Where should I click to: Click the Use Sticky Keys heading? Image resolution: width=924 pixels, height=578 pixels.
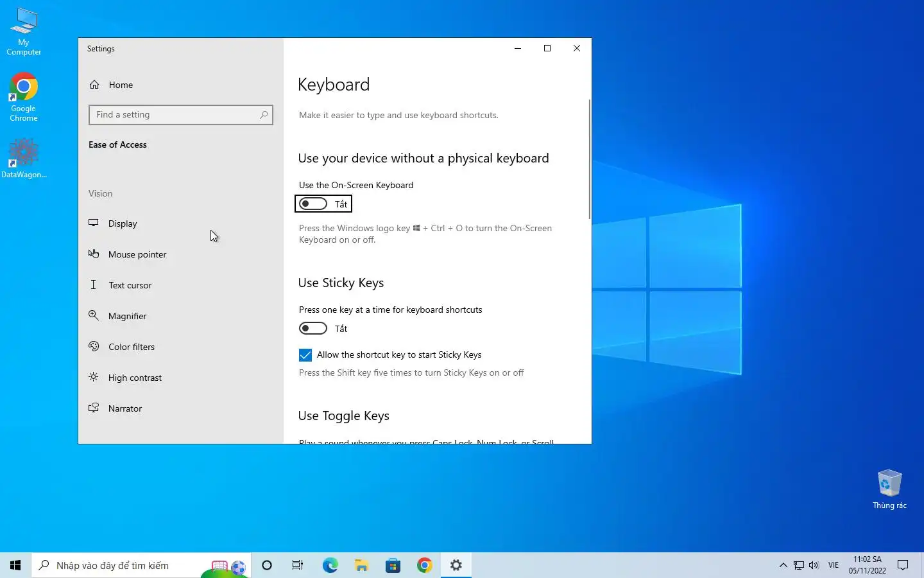pyautogui.click(x=341, y=283)
